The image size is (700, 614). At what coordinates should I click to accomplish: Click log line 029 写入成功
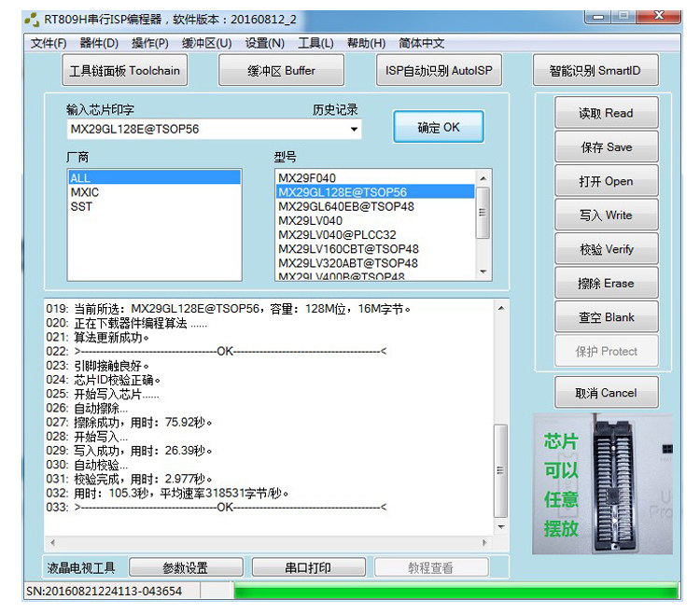(x=129, y=451)
